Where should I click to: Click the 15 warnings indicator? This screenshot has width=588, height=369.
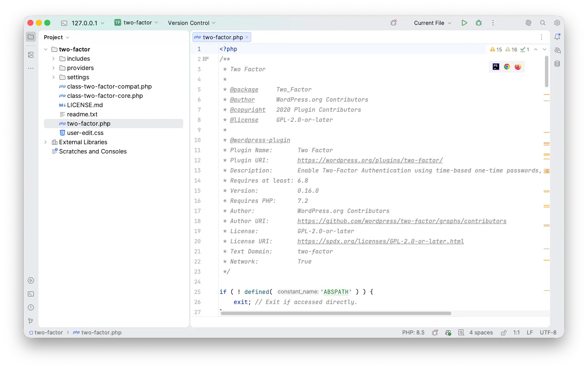[496, 49]
